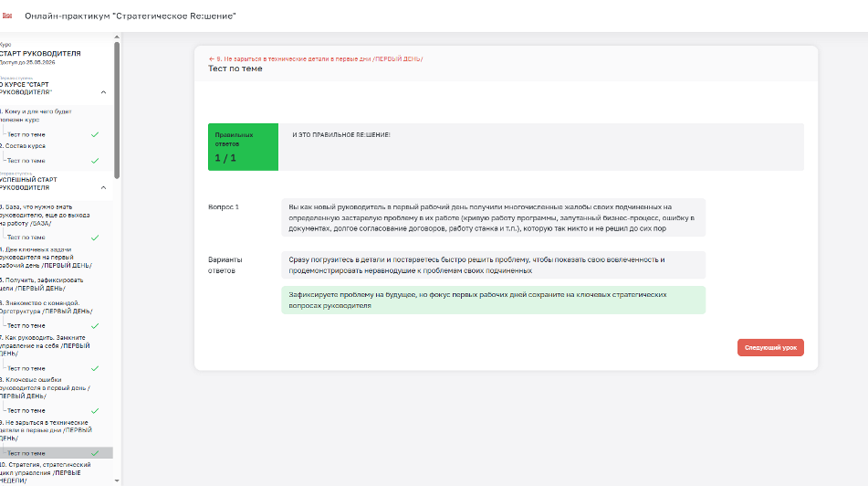Click the logo in the top-left corner
The width and height of the screenshot is (868, 486).
tap(7, 16)
